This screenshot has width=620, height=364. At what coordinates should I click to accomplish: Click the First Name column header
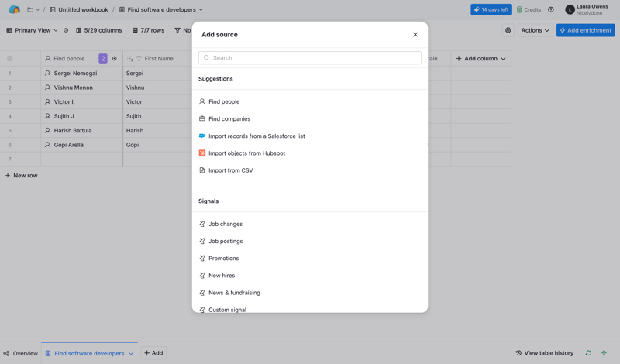click(x=157, y=59)
